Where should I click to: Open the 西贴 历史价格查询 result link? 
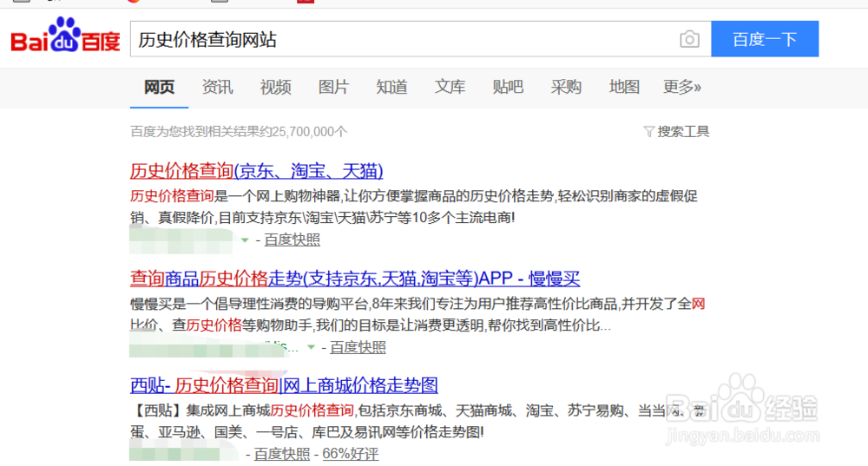pos(284,385)
